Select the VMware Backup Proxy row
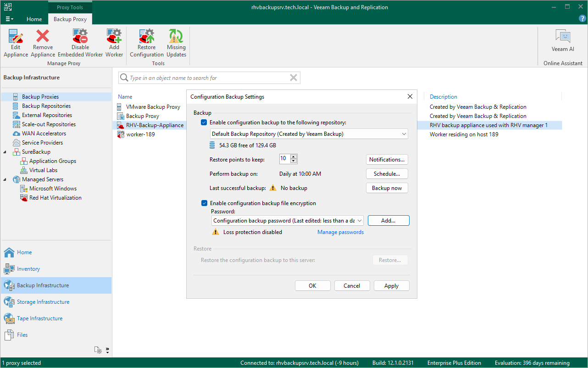This screenshot has width=588, height=368. tap(153, 107)
